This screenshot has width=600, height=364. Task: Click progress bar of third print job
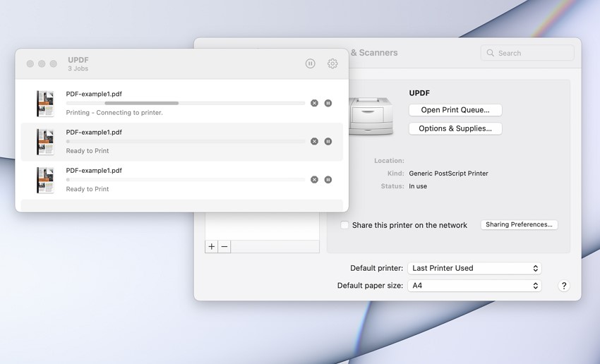(x=186, y=180)
